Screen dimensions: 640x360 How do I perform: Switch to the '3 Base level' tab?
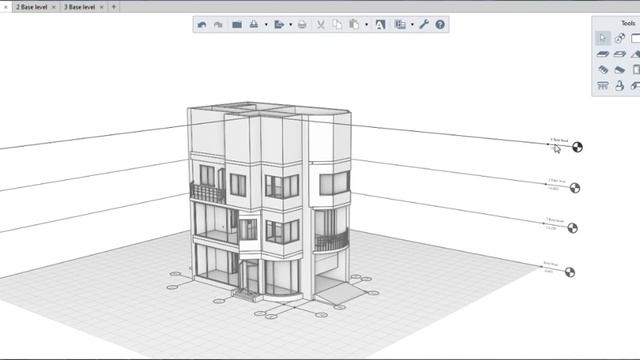(x=79, y=7)
